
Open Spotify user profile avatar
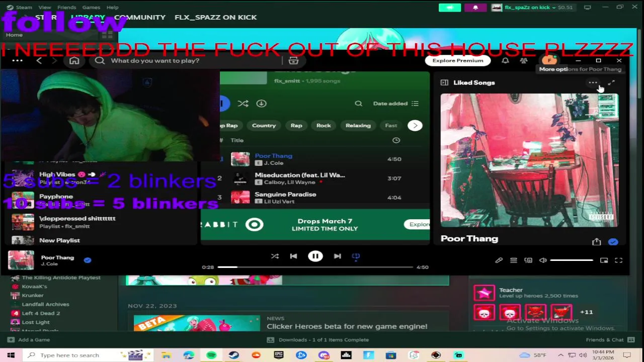coord(549,60)
